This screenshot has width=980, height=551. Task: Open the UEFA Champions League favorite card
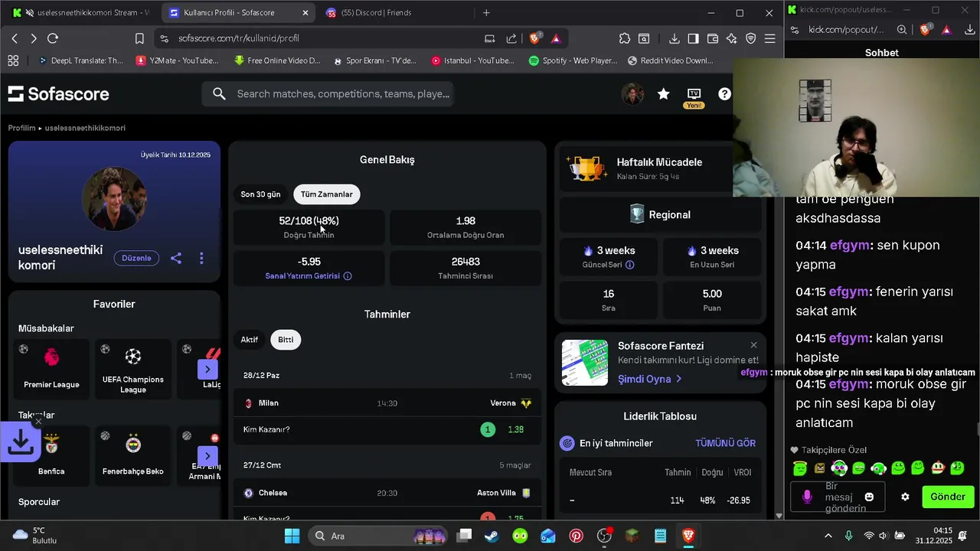[x=132, y=369]
